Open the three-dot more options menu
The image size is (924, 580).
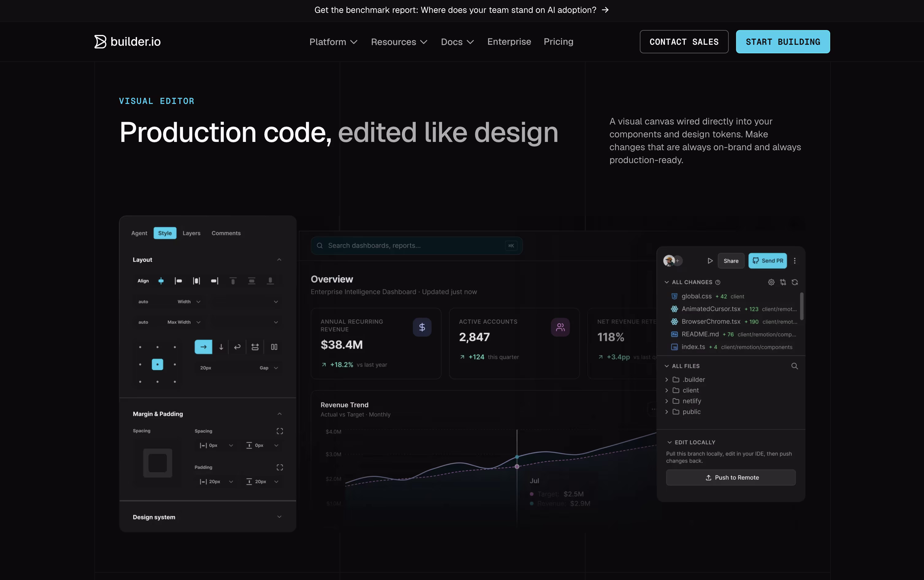tap(795, 261)
